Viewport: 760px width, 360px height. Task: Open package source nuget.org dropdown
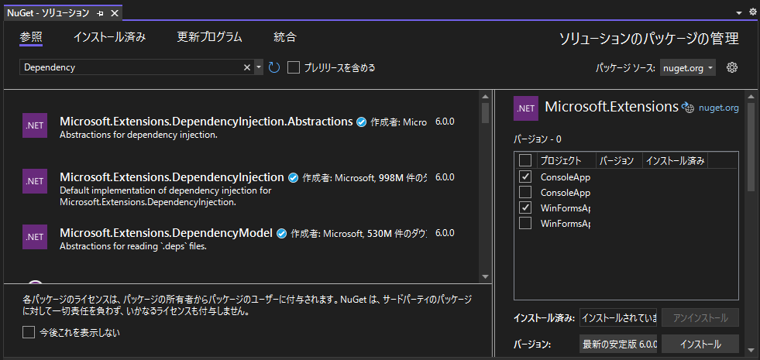(688, 68)
